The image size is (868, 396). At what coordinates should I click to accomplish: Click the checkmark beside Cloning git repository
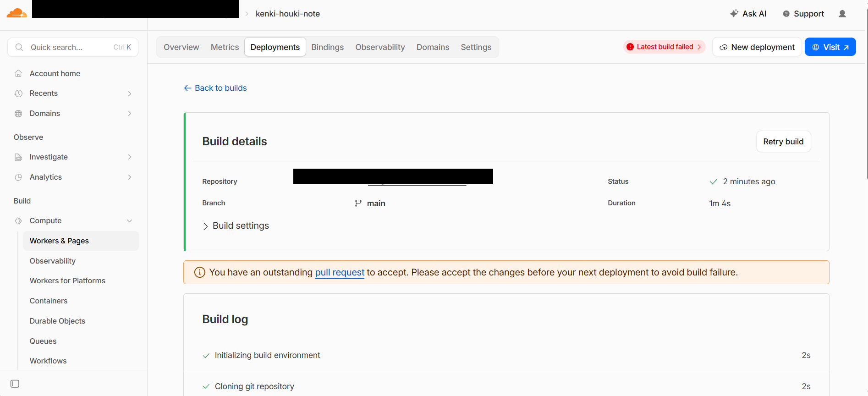[x=206, y=387]
